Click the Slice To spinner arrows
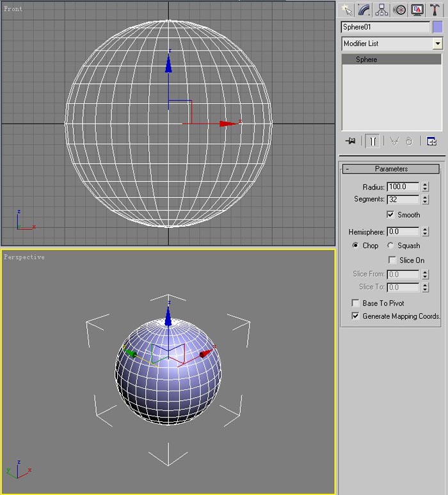448x495 pixels. point(425,288)
